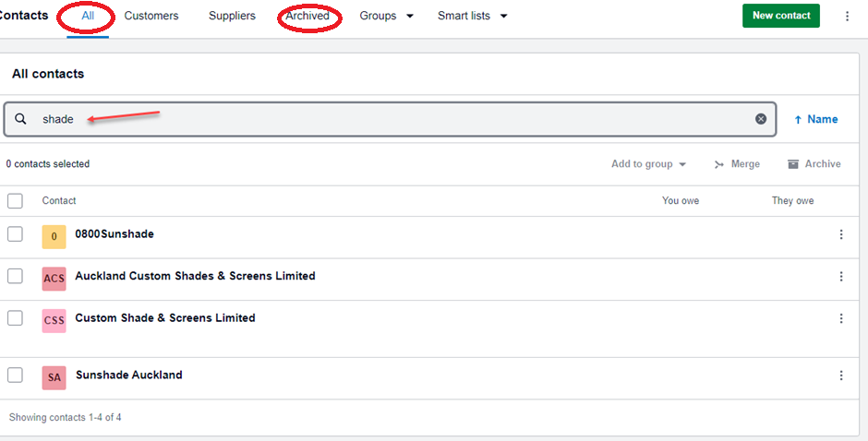868x441 pixels.
Task: Click into the contacts search field
Action: pyautogui.click(x=397, y=119)
